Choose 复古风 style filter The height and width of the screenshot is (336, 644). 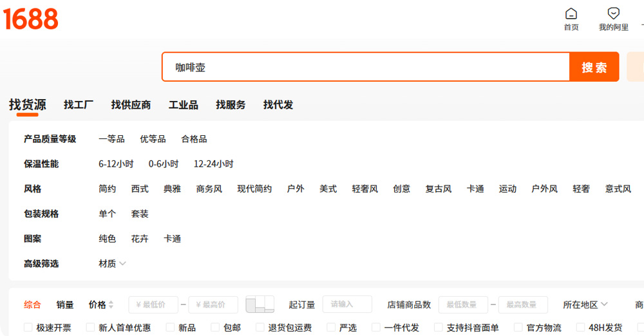tap(439, 189)
